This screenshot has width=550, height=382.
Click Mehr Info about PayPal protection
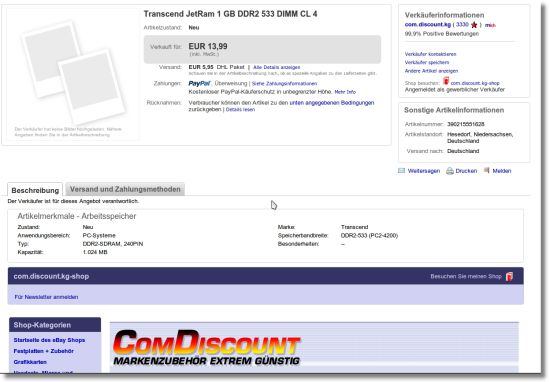(345, 92)
